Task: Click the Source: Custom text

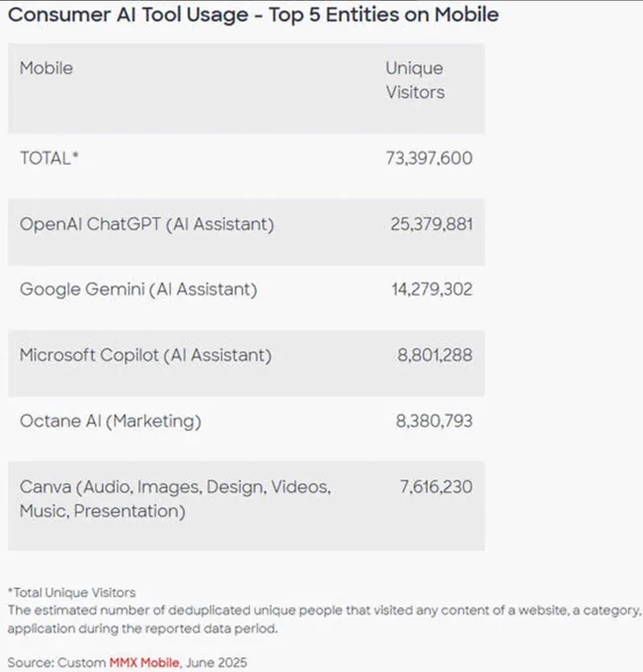Action: [x=56, y=662]
